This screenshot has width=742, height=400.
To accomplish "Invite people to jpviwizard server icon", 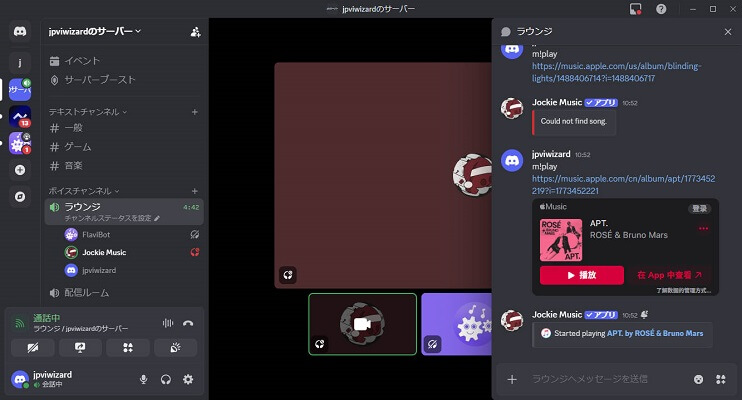I will click(x=195, y=32).
